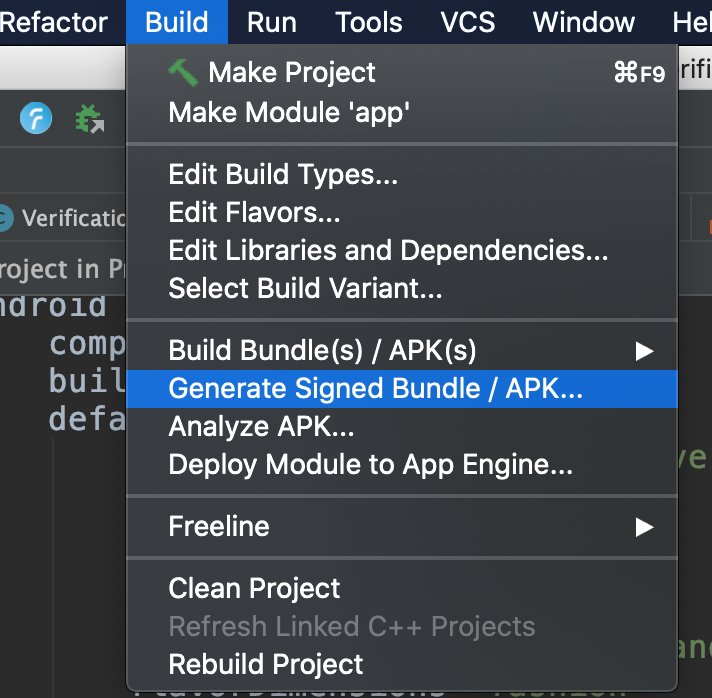The image size is (712, 698).
Task: Open the Window menu
Action: click(583, 22)
